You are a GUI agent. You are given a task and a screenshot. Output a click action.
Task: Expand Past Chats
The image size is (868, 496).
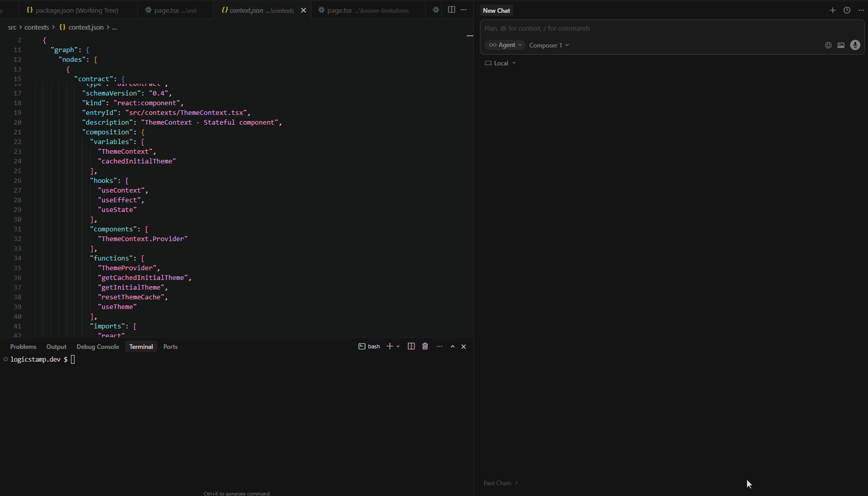click(500, 483)
